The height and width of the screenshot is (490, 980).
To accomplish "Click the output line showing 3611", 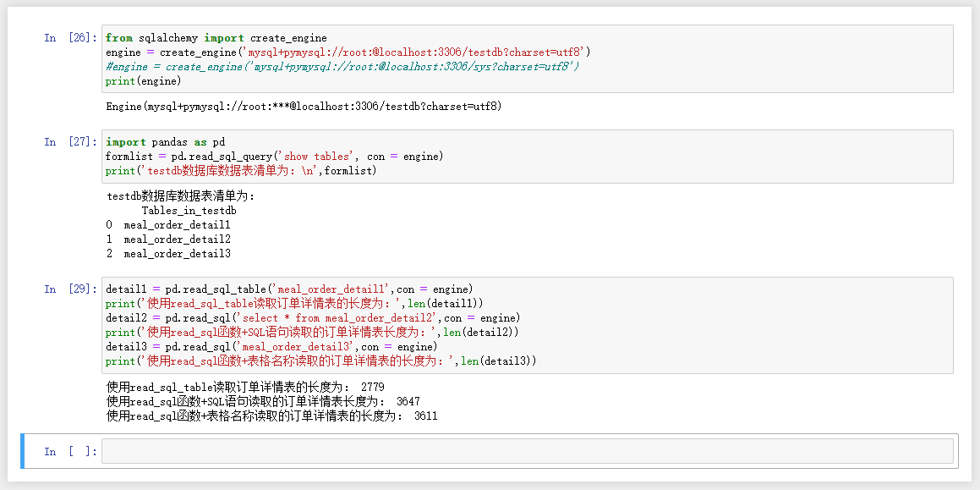I will click(272, 416).
